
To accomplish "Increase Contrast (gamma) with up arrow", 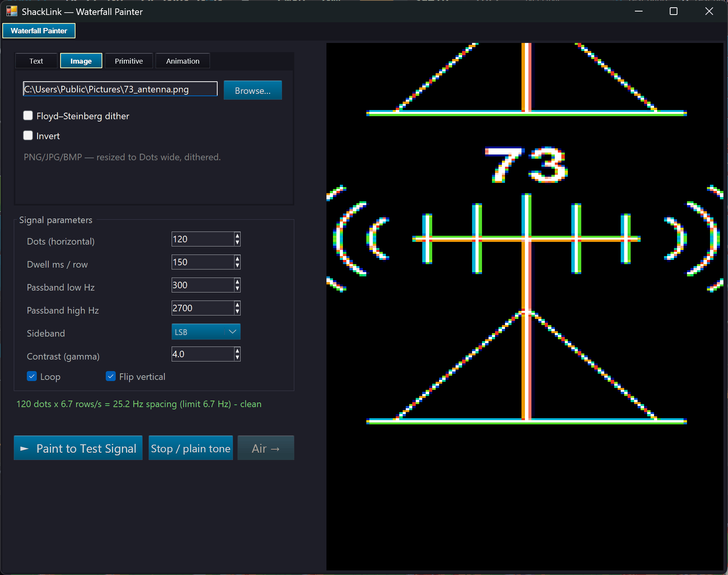I will pos(238,351).
